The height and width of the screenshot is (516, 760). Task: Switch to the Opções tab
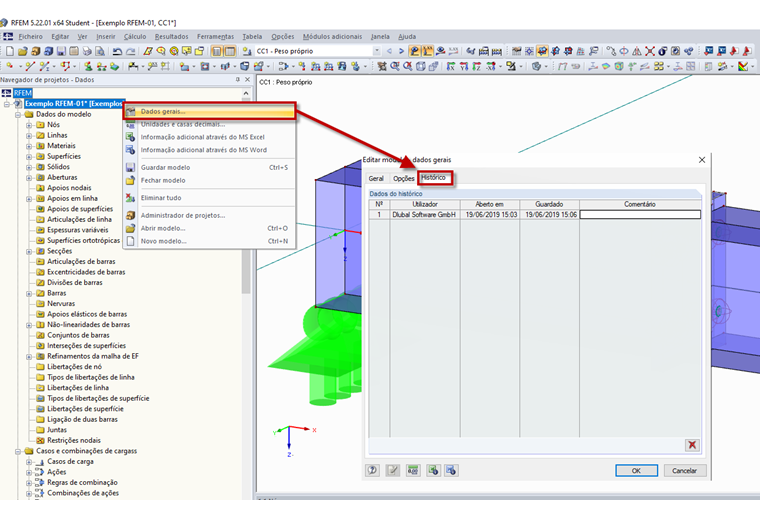click(403, 178)
